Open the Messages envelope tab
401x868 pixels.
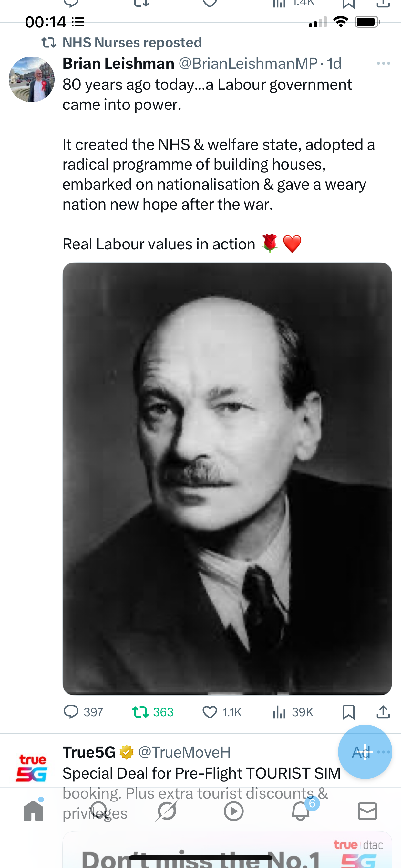click(367, 811)
